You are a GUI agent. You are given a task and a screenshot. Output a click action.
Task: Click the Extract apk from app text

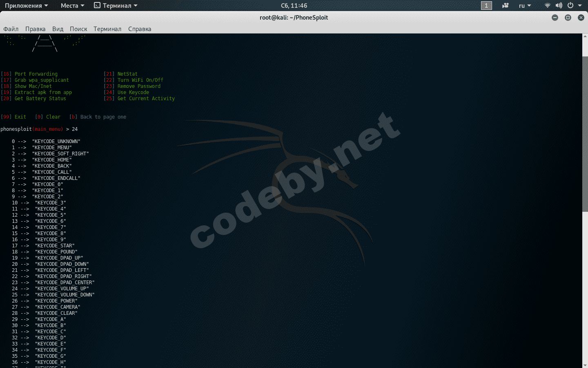point(43,92)
